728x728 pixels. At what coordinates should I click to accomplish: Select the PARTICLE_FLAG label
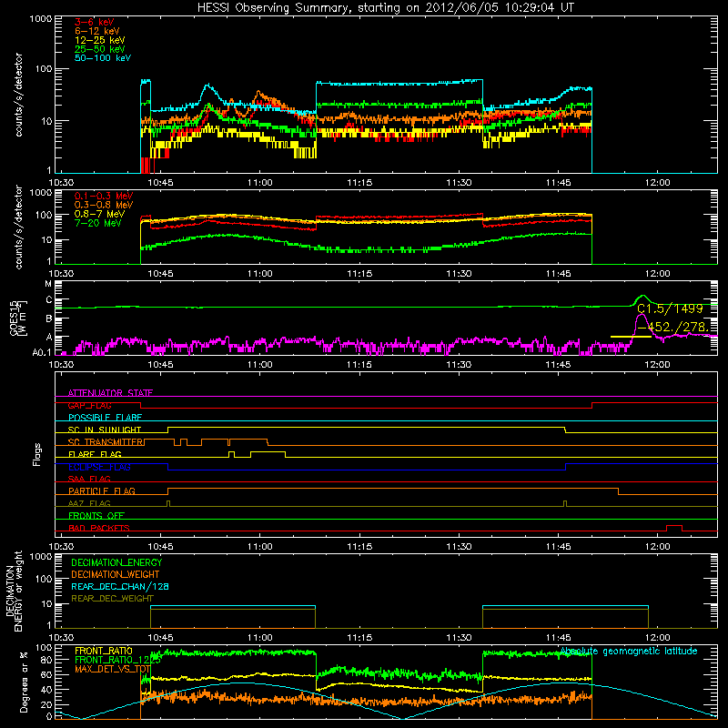102,491
